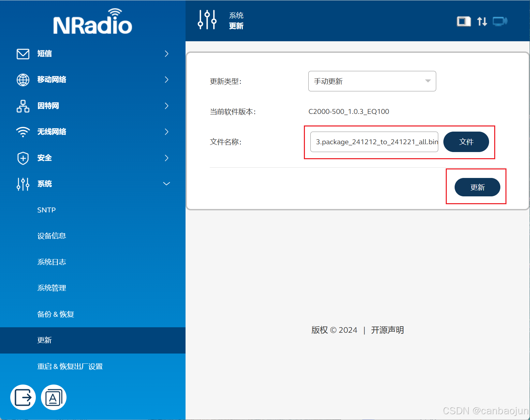Click the system sliders icon in sidebar
The image size is (530, 420).
(x=23, y=184)
